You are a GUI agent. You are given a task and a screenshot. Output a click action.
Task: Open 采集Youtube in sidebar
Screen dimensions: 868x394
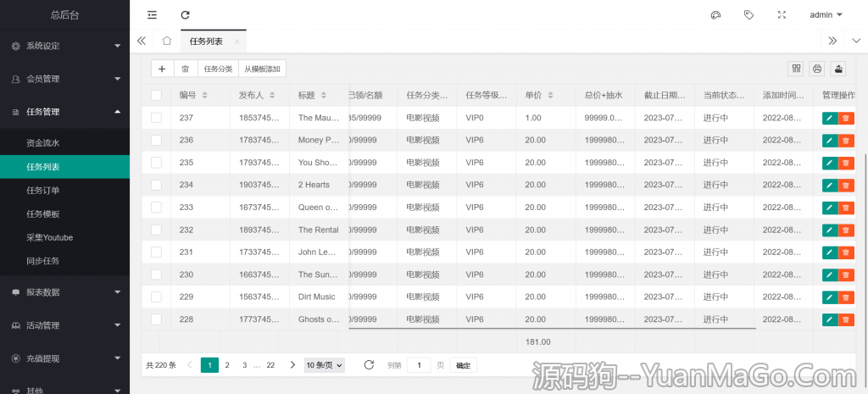tap(64, 237)
